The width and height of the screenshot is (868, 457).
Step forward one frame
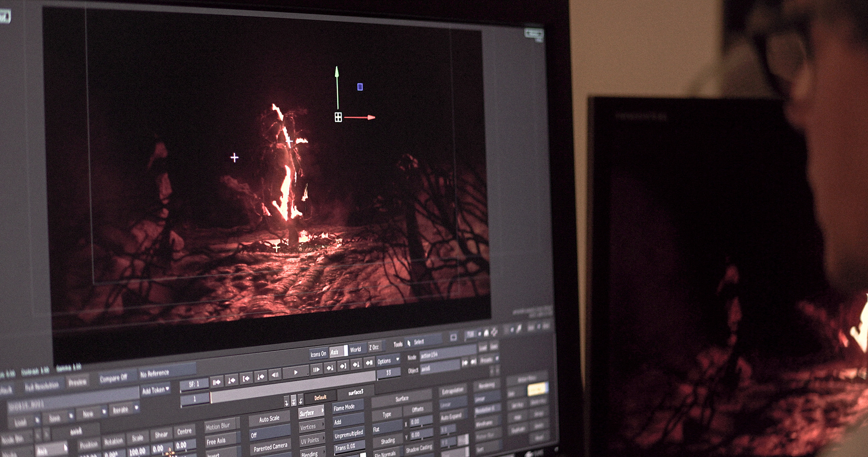[316, 370]
